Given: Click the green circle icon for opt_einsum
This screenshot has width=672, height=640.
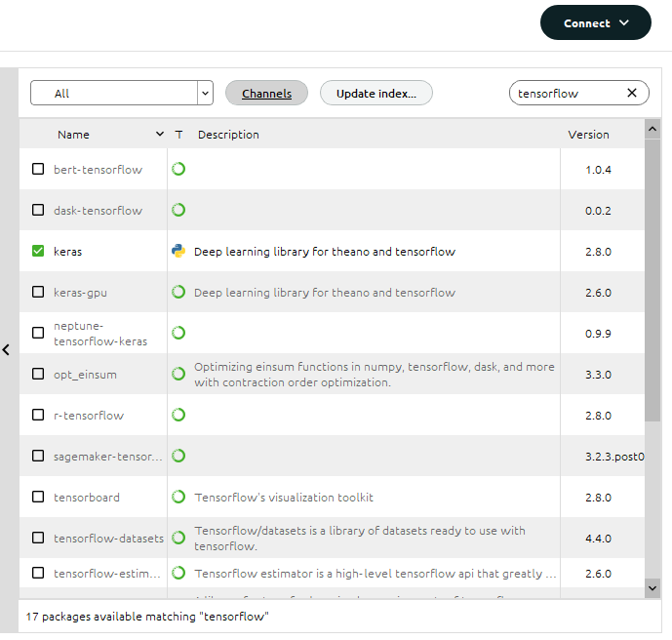Looking at the screenshot, I should pos(178,375).
